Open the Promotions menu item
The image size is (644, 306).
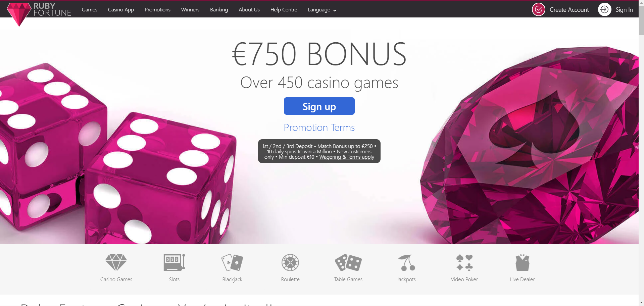coord(157,10)
